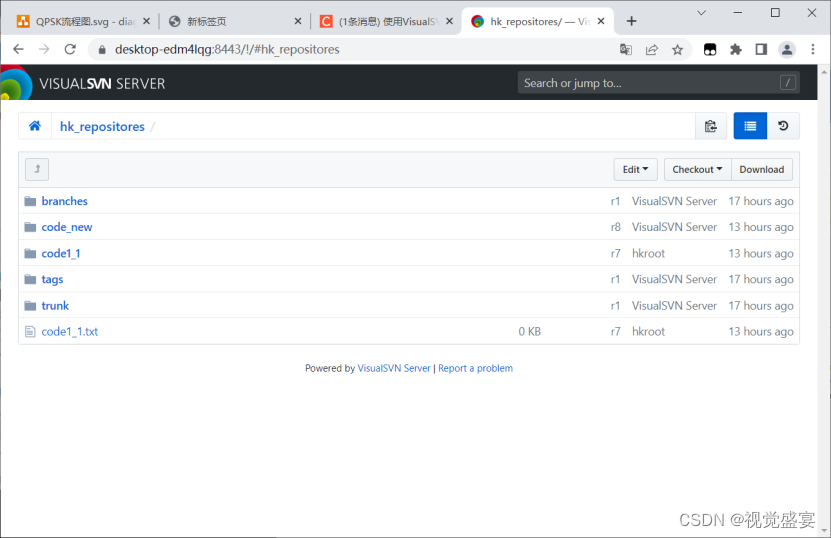
Task: Open the tab search chevron in title bar
Action: [x=702, y=13]
